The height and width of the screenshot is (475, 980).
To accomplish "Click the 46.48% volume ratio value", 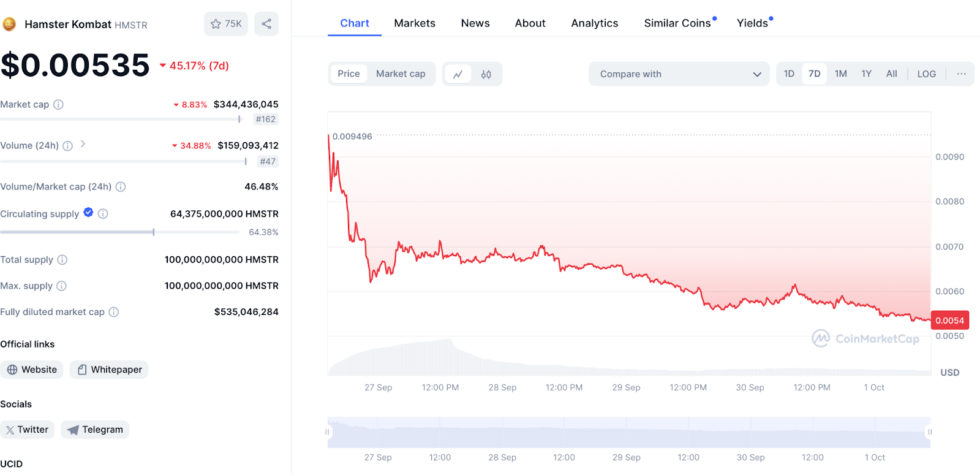I will tap(262, 186).
